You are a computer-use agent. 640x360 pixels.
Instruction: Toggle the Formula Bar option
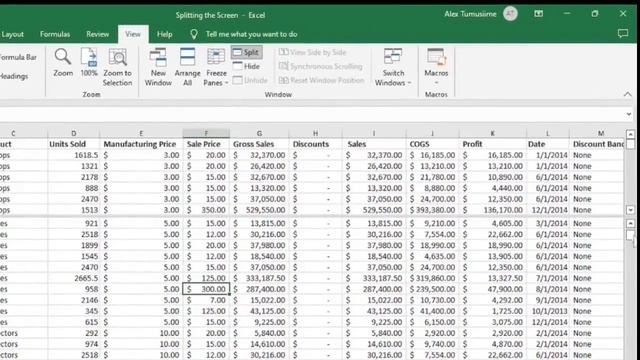18,57
